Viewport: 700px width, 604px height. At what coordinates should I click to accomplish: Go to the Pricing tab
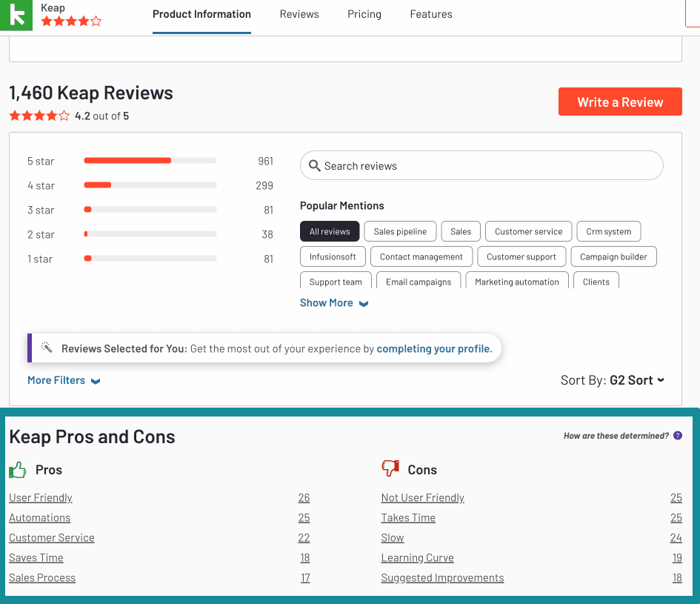pos(364,14)
